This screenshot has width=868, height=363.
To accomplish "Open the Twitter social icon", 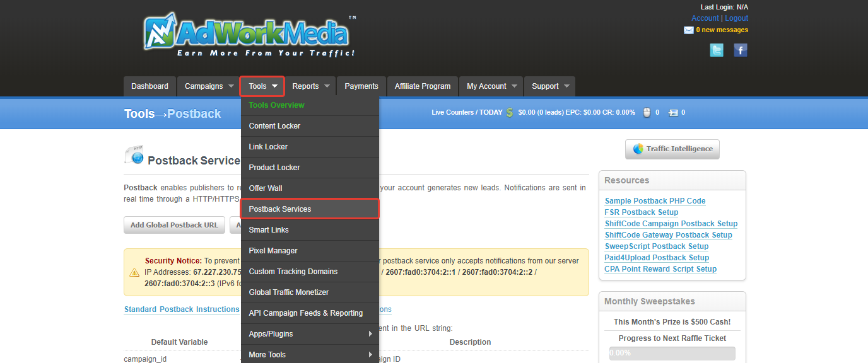I will [717, 50].
